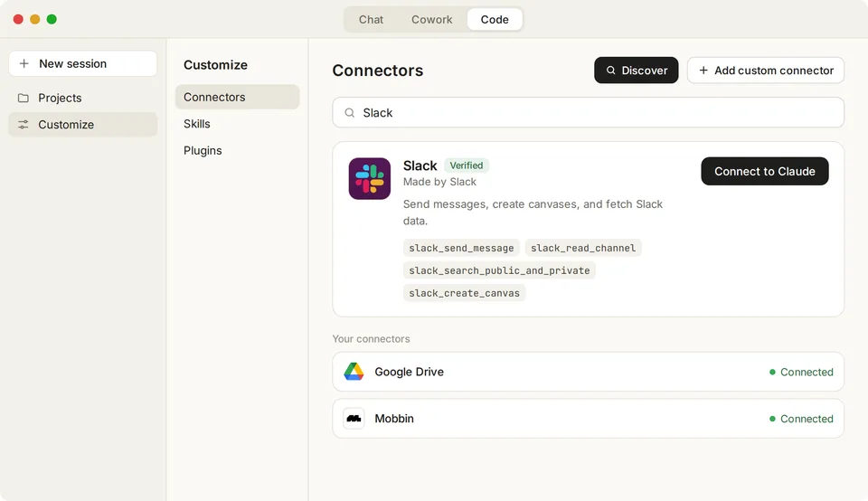
Task: Click the Discover button
Action: pos(636,71)
